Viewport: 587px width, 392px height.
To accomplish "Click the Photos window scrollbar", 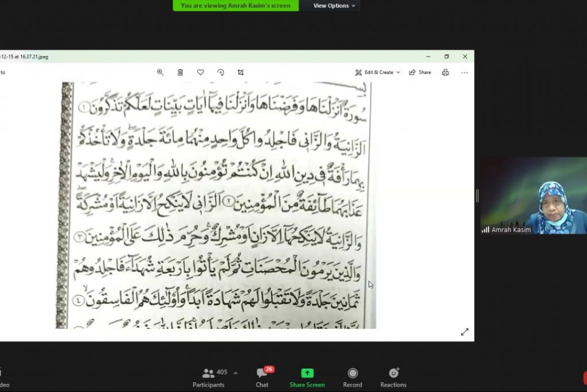I will (476, 195).
